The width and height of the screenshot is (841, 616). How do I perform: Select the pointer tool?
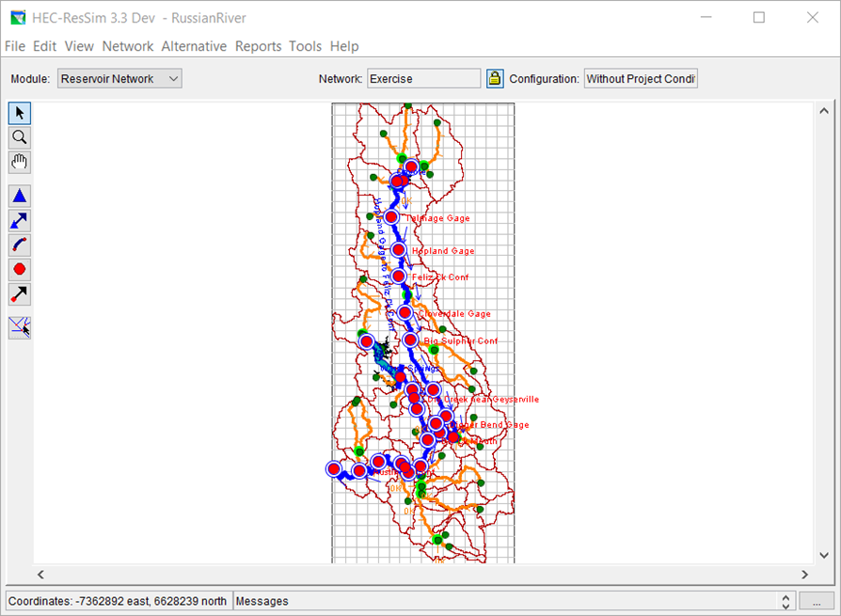19,113
